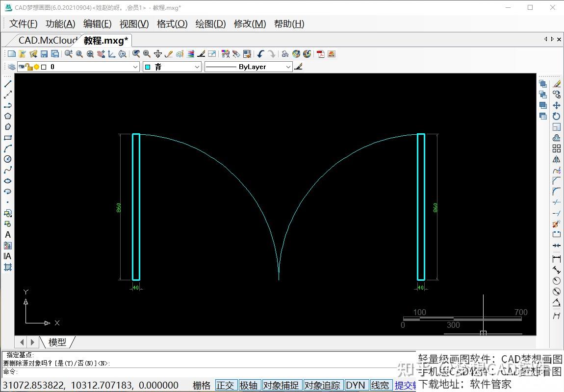Click the coordinates readout in status bar
564x392 pixels.
pos(91,386)
